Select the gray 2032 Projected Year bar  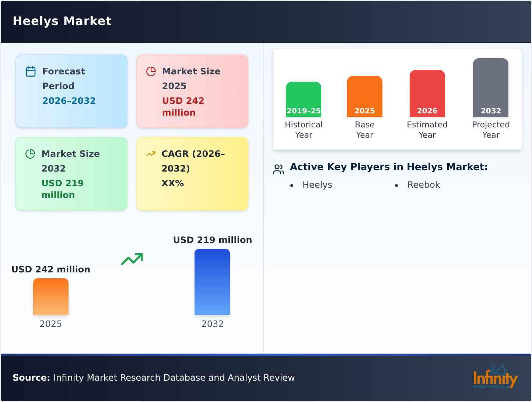[x=491, y=88]
